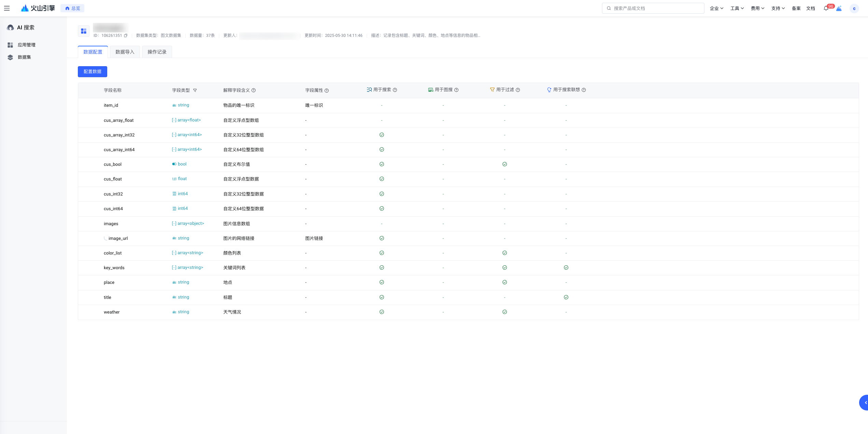Show help for 字段属性

pos(327,90)
